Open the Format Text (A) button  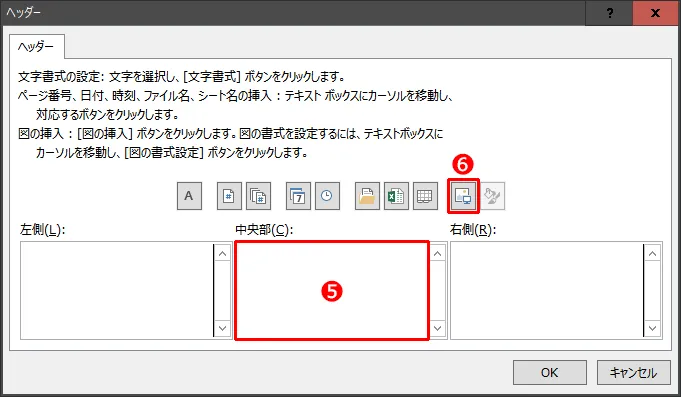coord(189,196)
